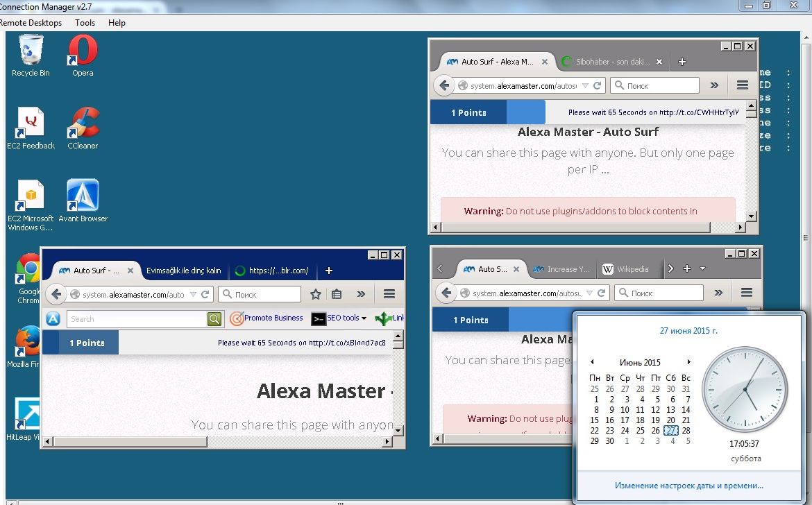Open the hamburger menu in the top-right browser
The image size is (812, 505).
(742, 85)
